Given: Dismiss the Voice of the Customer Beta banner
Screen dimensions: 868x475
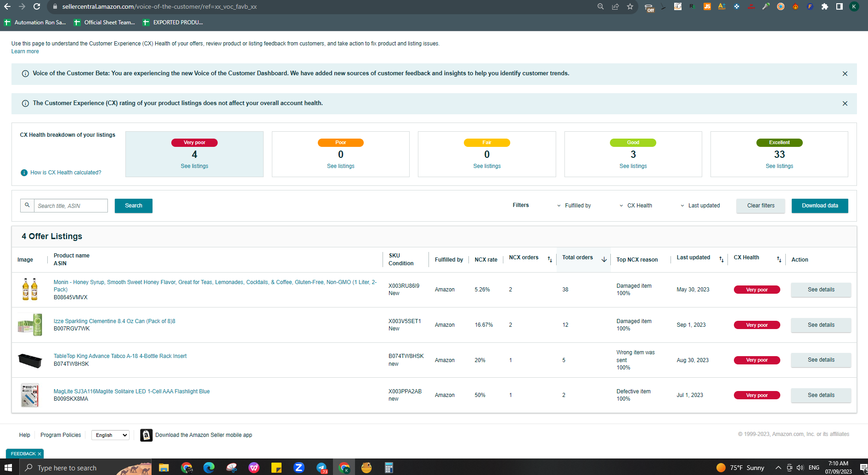Looking at the screenshot, I should click(x=845, y=73).
